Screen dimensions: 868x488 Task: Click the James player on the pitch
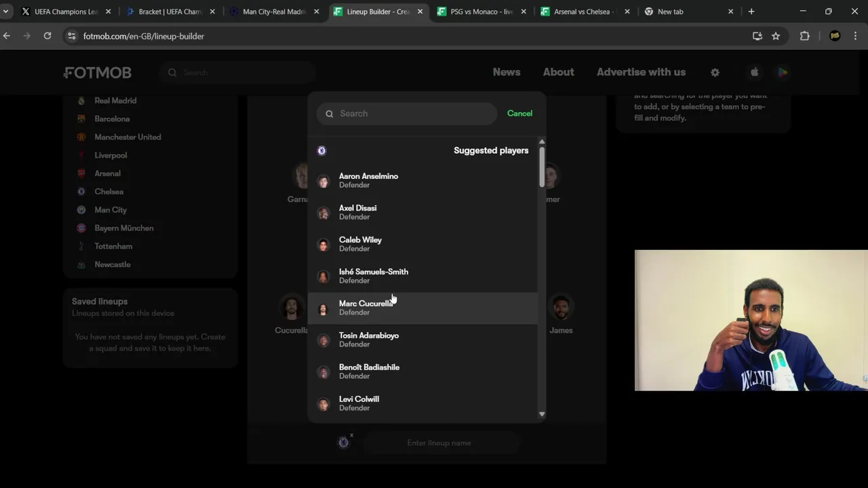(x=561, y=315)
